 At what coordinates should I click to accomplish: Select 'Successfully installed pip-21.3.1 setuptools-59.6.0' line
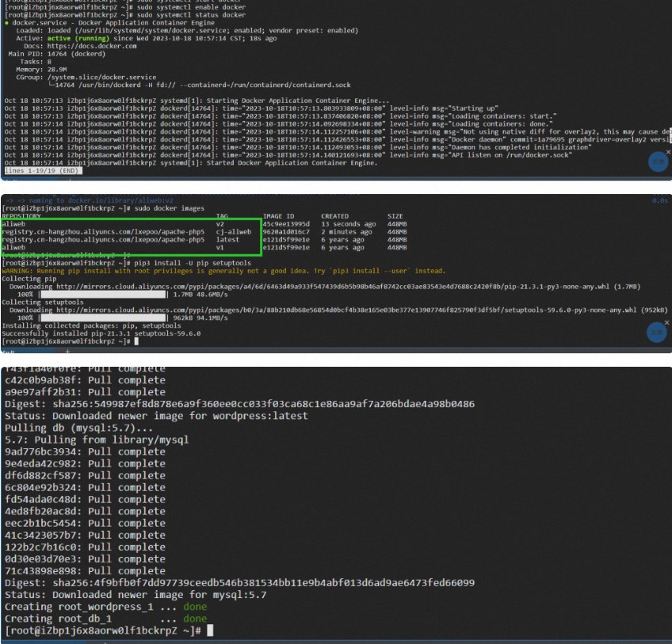[x=101, y=333]
